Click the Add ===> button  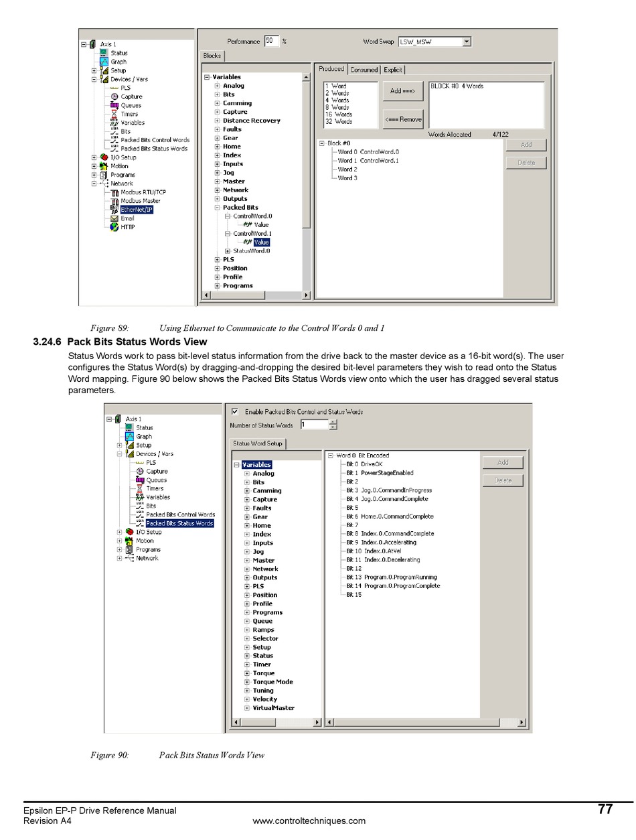tap(402, 91)
